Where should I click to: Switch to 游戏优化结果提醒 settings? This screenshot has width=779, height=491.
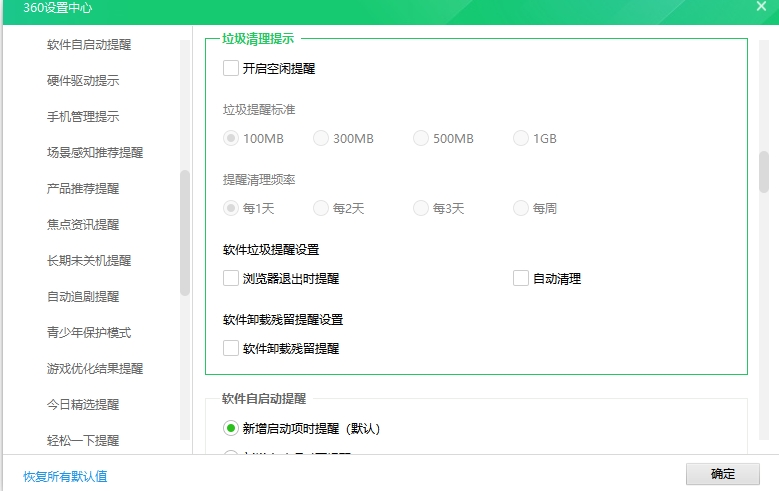[x=95, y=369]
